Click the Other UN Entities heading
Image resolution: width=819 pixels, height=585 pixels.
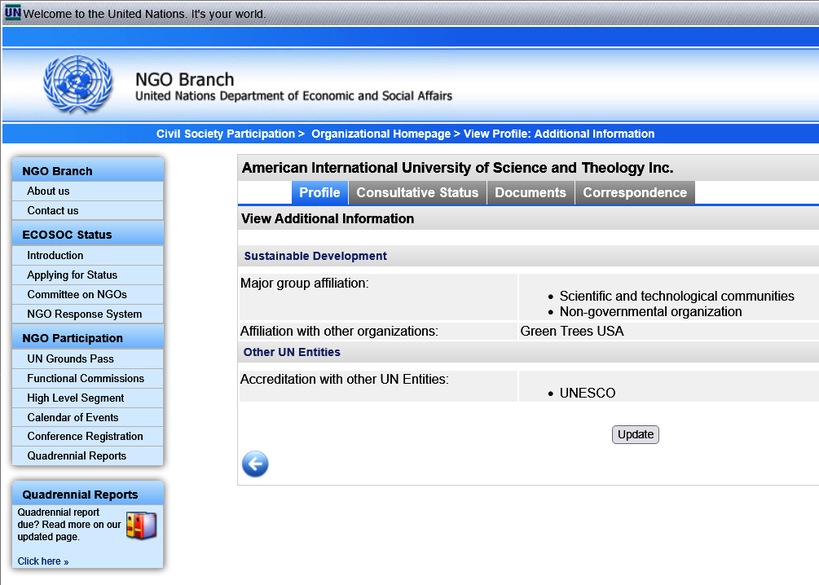tap(292, 352)
